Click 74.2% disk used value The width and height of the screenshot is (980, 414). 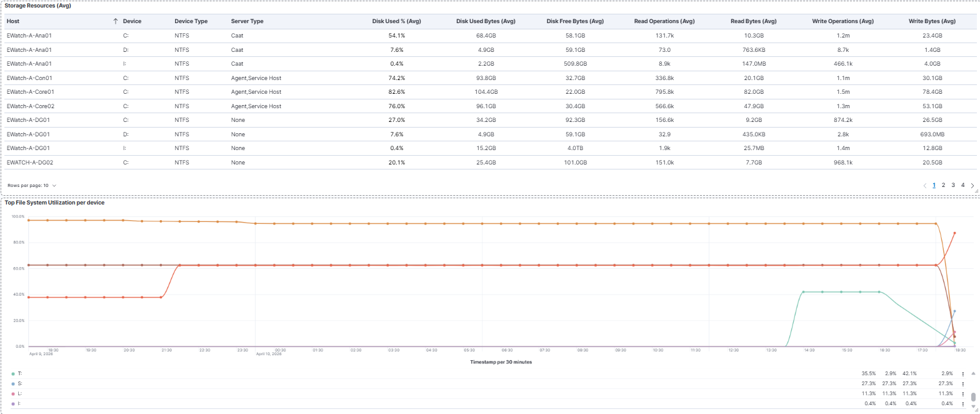tap(396, 78)
